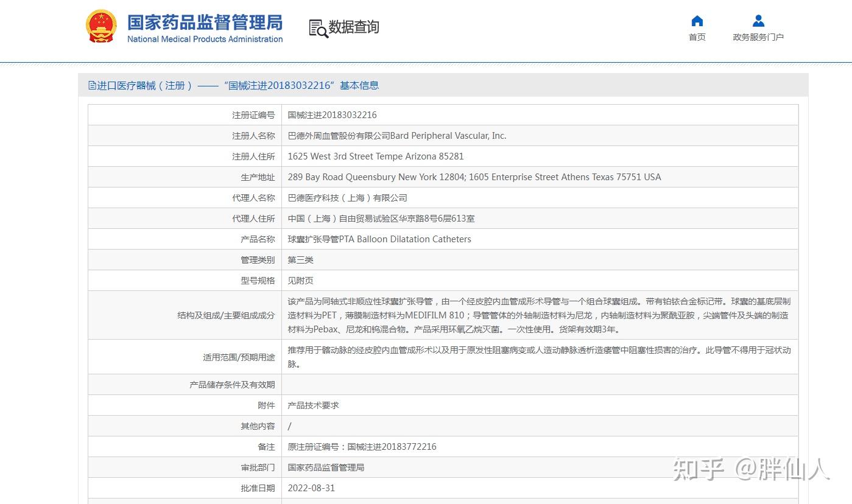This screenshot has width=852, height=504.
Task: Open 产品技术要求 attachment link
Action: point(313,405)
